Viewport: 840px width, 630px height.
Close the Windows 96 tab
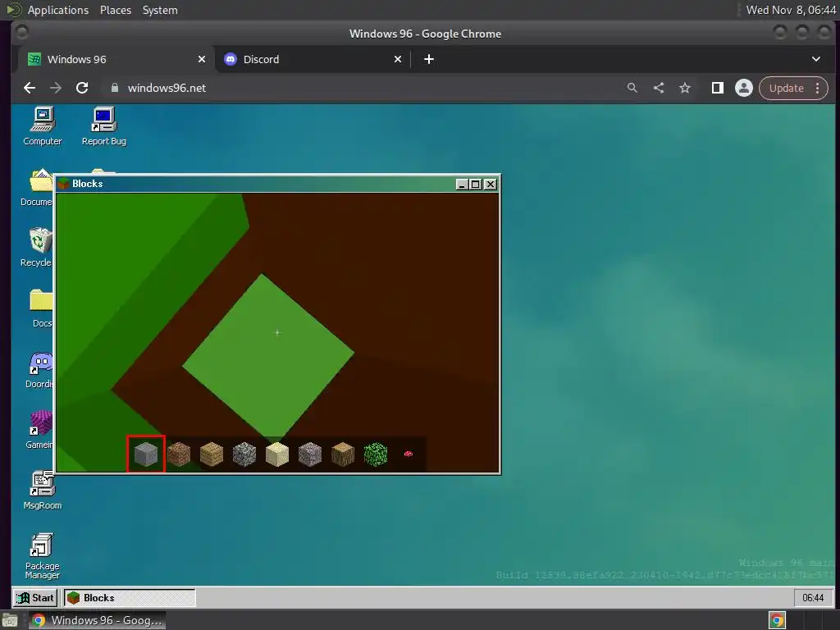tap(202, 59)
